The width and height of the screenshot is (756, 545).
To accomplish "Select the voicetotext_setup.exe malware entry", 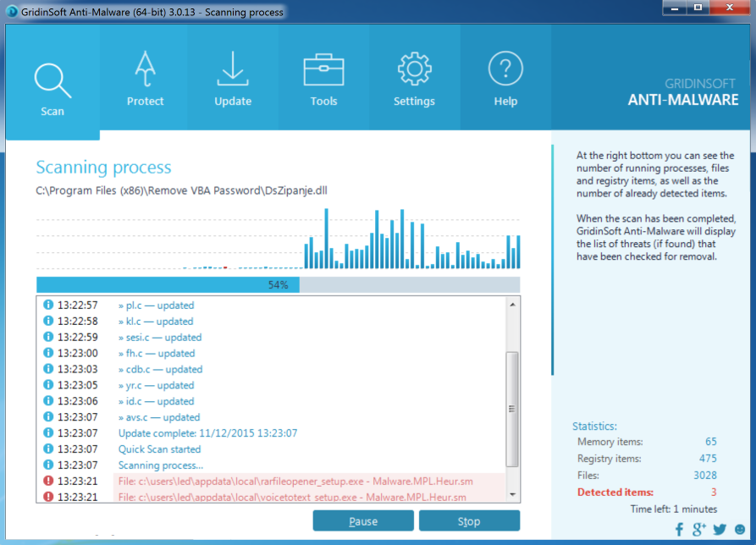I will (x=272, y=496).
